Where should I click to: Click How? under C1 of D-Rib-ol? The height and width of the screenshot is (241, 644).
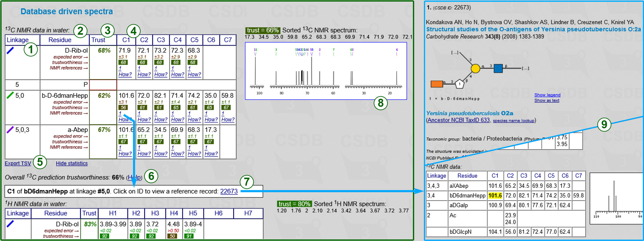(x=125, y=74)
